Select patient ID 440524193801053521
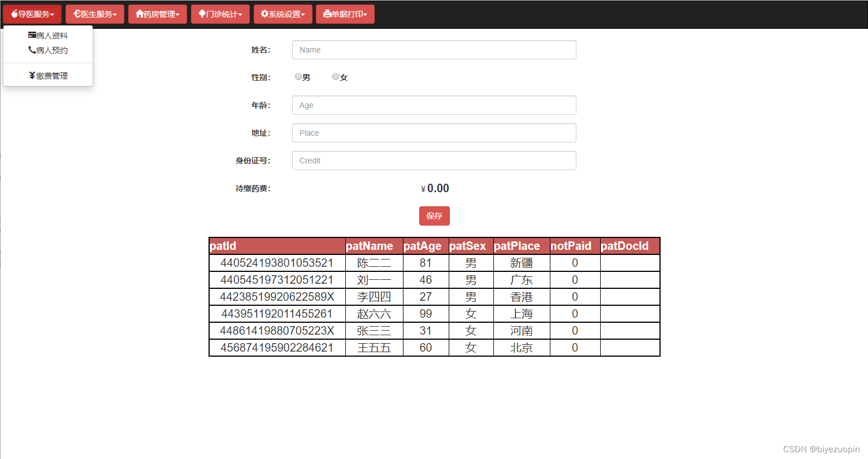The height and width of the screenshot is (459, 868). [277, 263]
